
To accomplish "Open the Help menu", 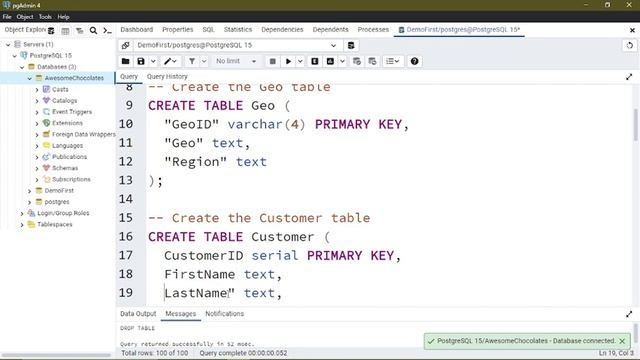I will pyautogui.click(x=63, y=17).
